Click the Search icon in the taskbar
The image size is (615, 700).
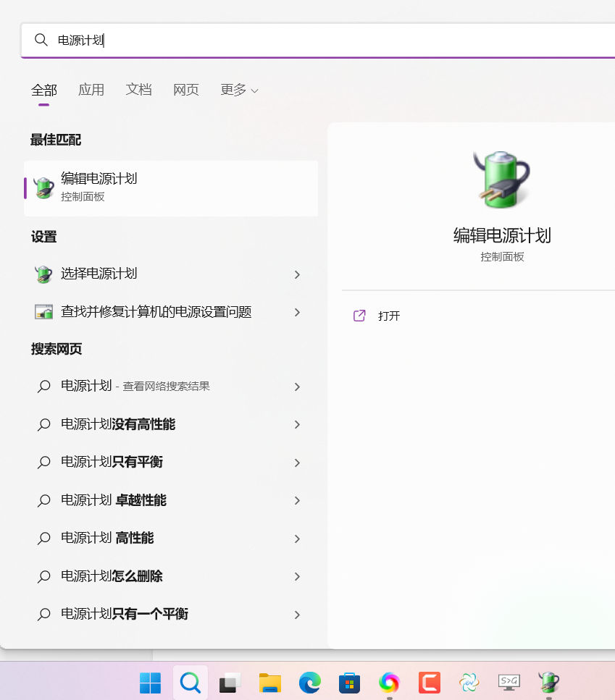pyautogui.click(x=191, y=682)
